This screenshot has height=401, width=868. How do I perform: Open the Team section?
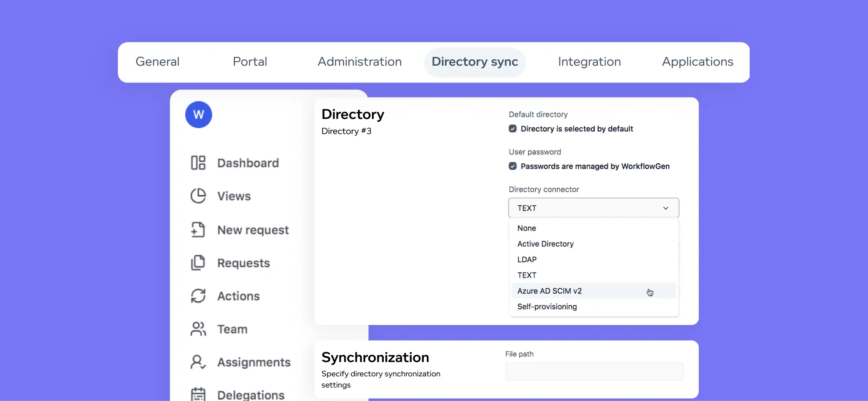(x=232, y=329)
